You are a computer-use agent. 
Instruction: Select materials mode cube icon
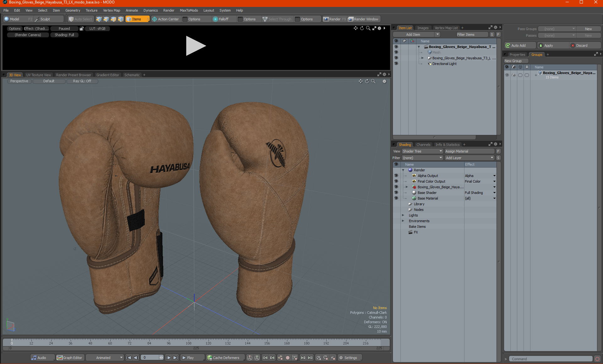coord(121,19)
